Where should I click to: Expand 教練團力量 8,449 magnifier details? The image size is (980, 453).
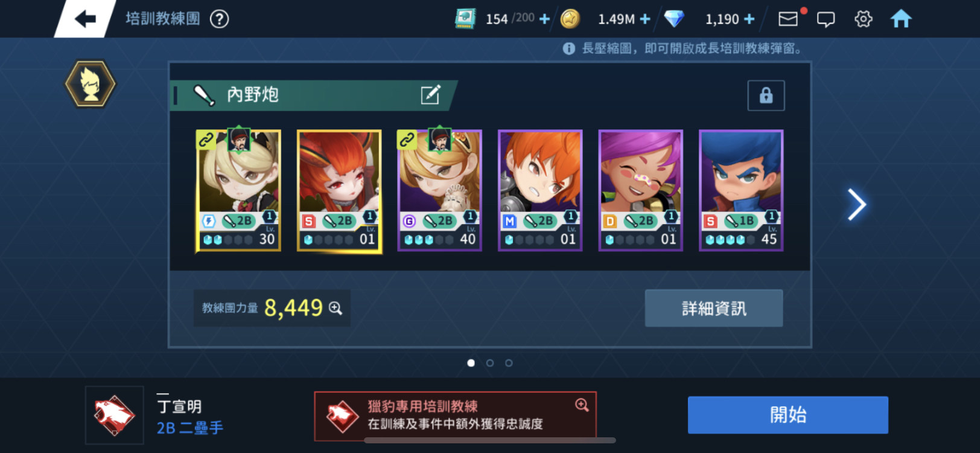[x=336, y=309]
